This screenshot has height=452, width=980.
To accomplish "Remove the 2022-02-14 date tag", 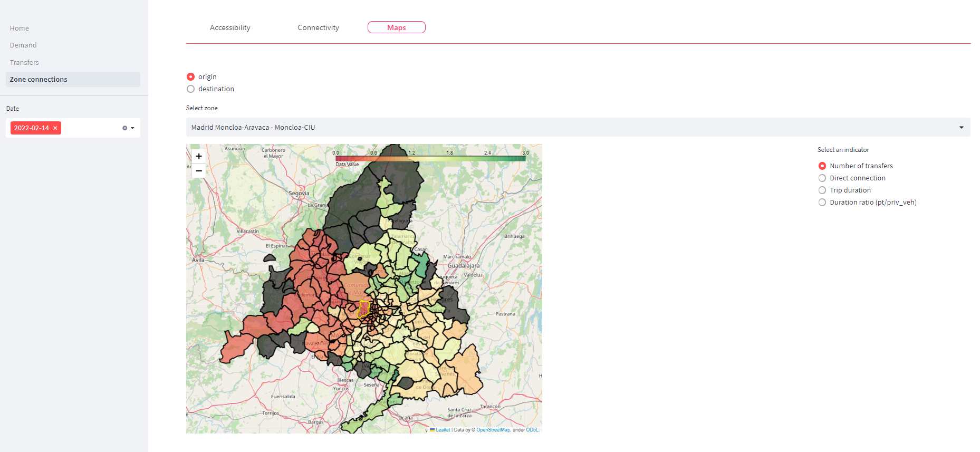I will [55, 128].
